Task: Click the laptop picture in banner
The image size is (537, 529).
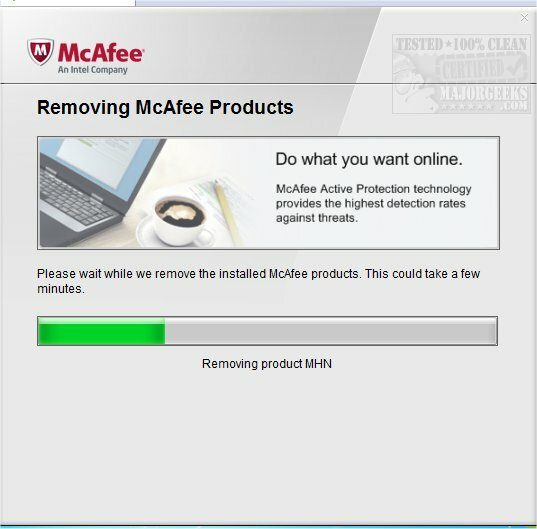Action: (99, 192)
